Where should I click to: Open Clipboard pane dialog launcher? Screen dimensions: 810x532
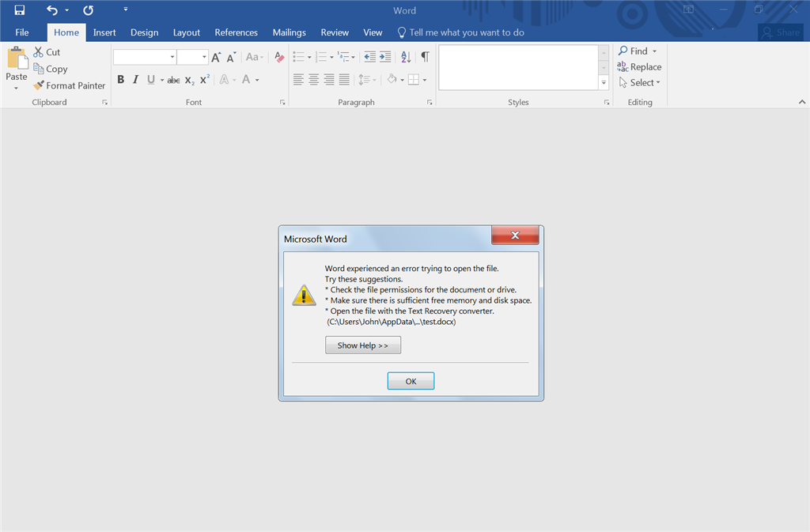click(x=105, y=102)
